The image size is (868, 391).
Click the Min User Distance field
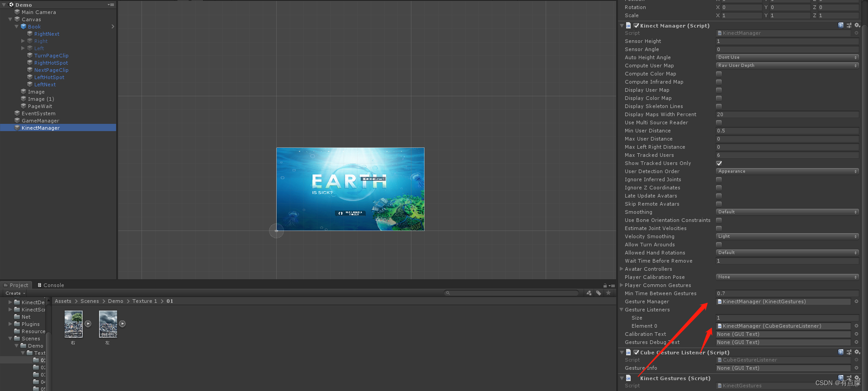(787, 131)
